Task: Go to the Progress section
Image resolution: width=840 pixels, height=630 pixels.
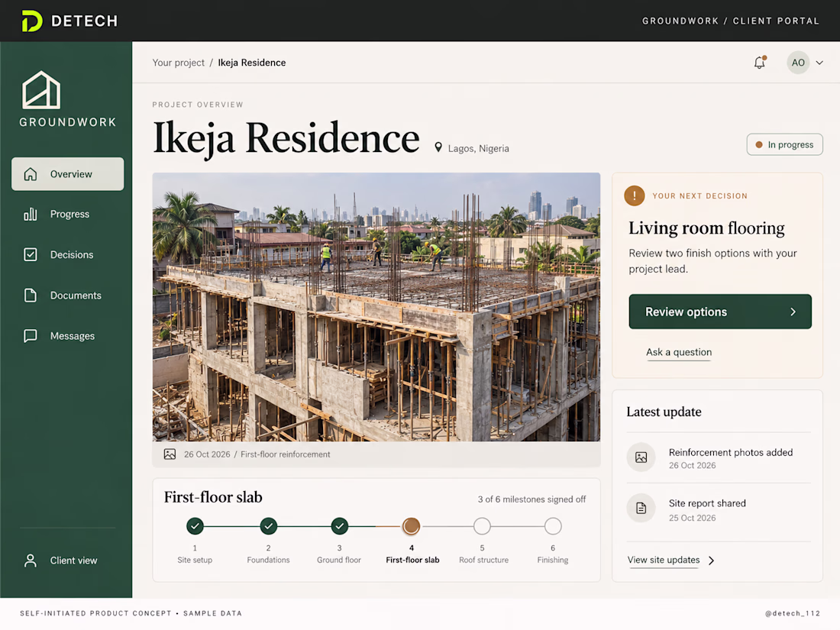Action: tap(67, 215)
